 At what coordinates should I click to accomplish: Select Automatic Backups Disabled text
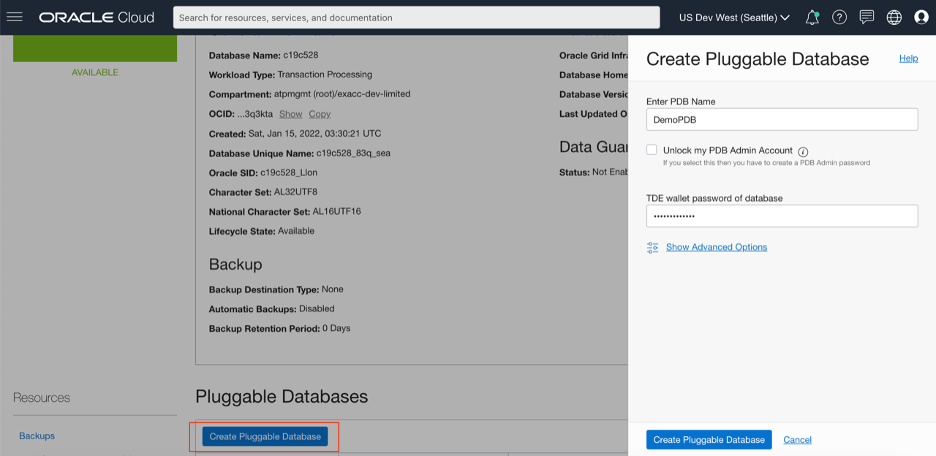pos(316,309)
